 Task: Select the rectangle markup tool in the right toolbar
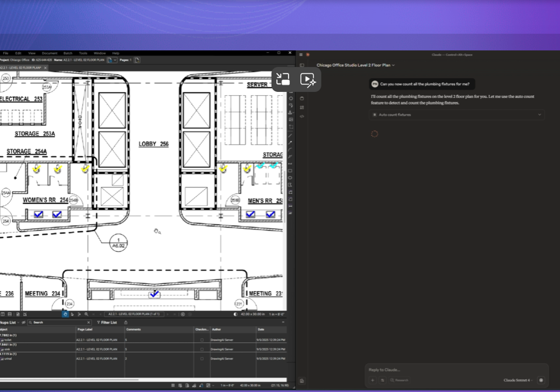290,171
